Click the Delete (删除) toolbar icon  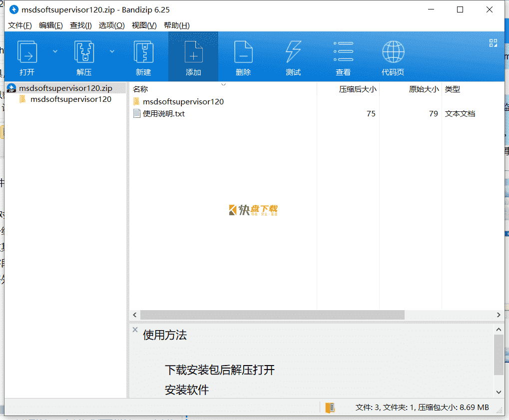click(243, 51)
